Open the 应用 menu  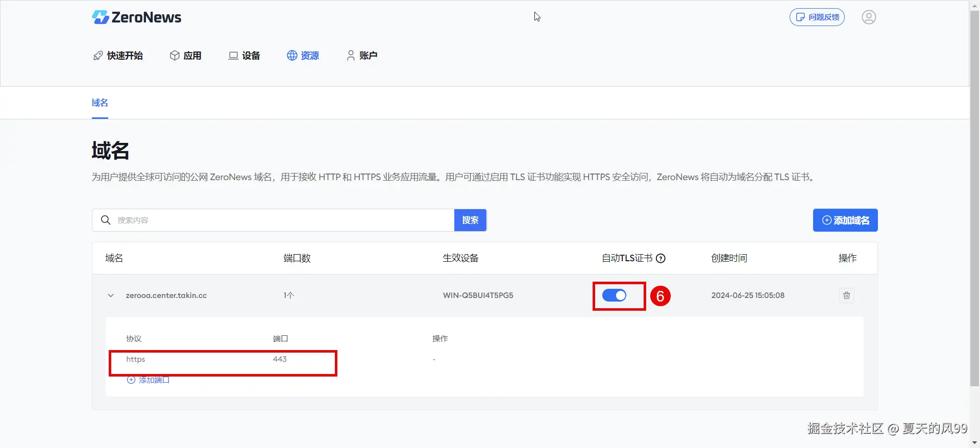[x=186, y=56]
